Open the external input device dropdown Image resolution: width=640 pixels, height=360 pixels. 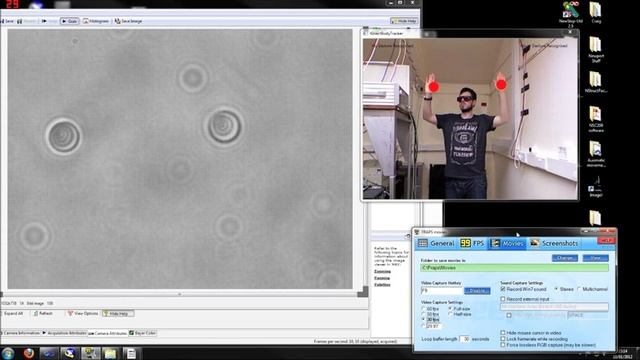pyautogui.click(x=554, y=307)
